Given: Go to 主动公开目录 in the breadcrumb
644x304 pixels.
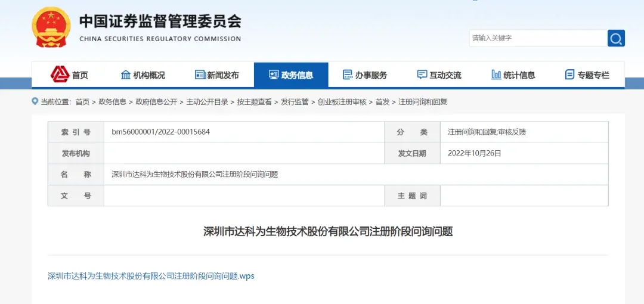Looking at the screenshot, I should (x=207, y=102).
